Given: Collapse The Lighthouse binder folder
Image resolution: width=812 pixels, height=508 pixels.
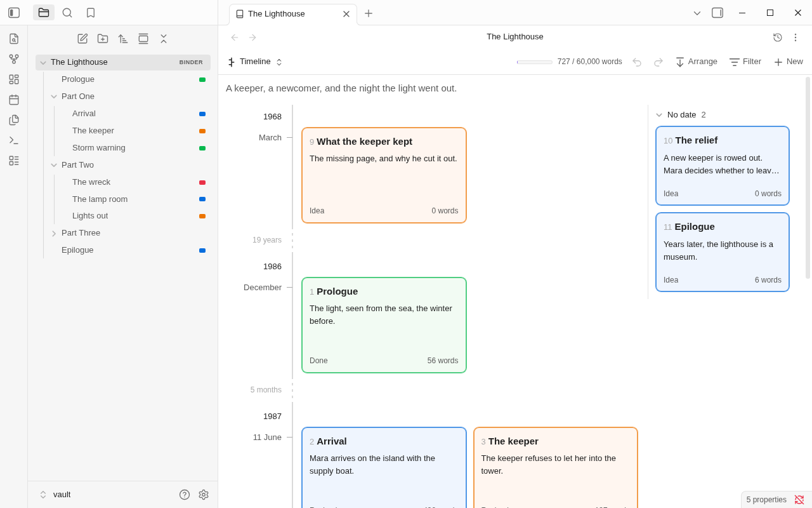Looking at the screenshot, I should tap(43, 62).
